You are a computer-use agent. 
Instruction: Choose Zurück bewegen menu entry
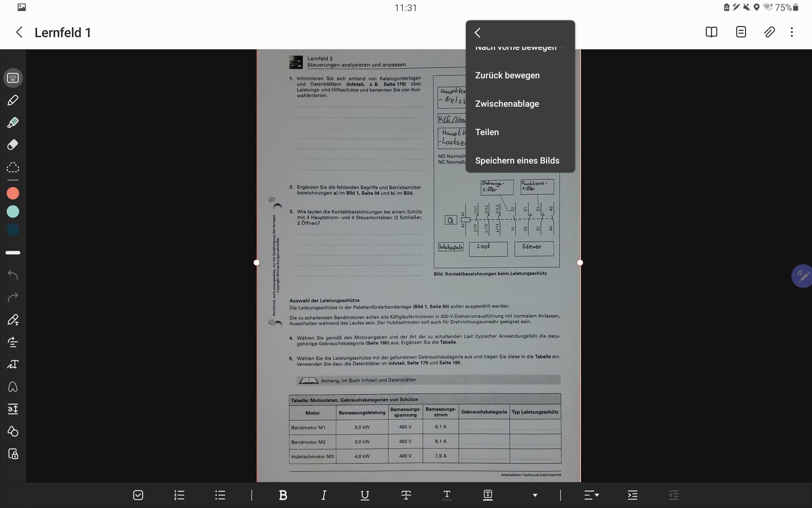[x=520, y=75]
